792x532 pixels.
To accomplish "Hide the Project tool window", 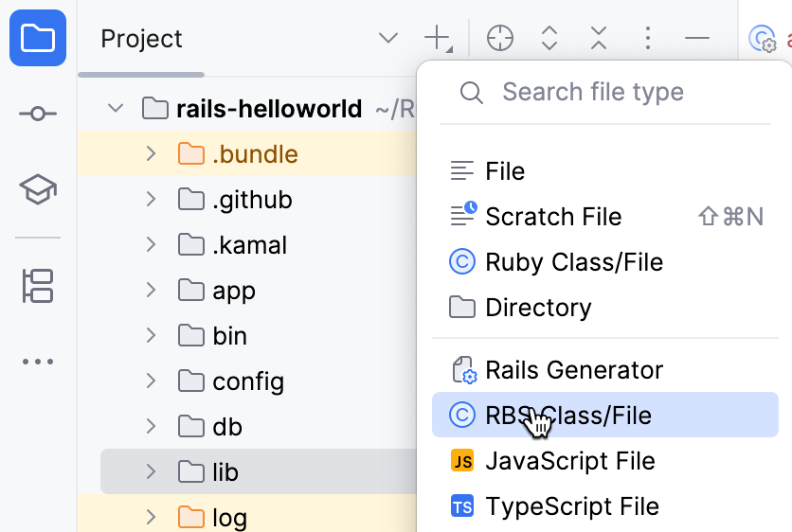I will pyautogui.click(x=697, y=39).
